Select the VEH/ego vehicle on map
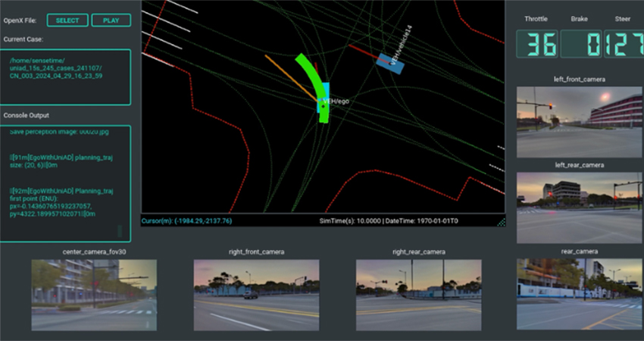Viewport: 644px width, 341px height. click(324, 99)
